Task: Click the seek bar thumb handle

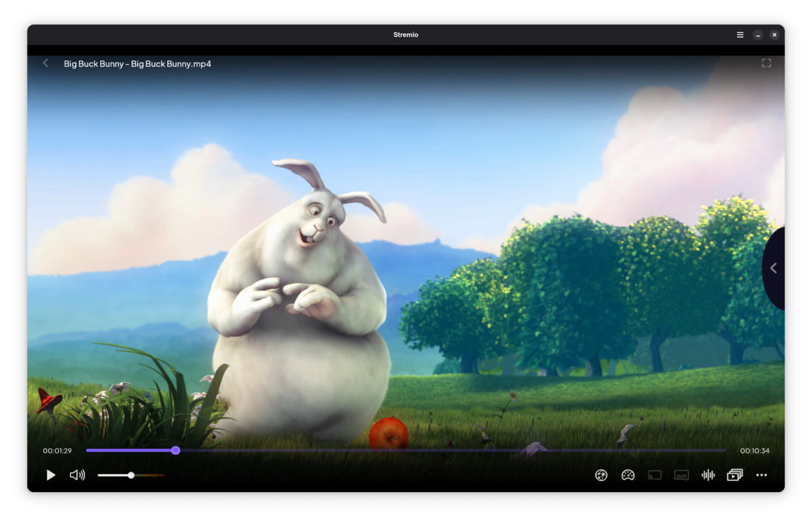Action: pyautogui.click(x=176, y=450)
